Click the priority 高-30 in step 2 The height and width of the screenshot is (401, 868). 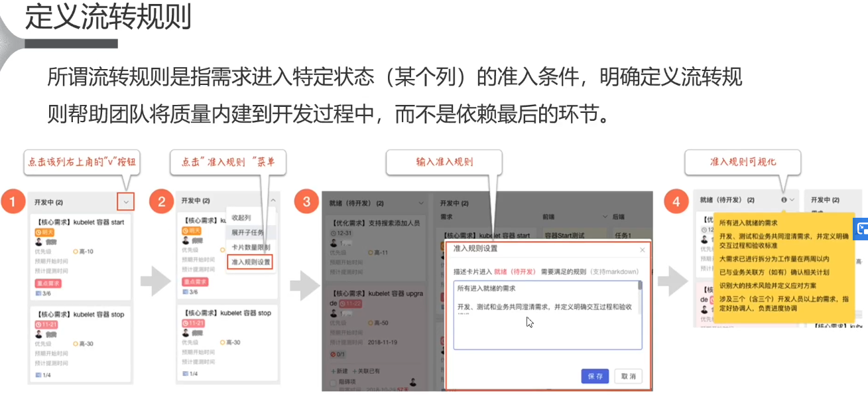tap(230, 343)
